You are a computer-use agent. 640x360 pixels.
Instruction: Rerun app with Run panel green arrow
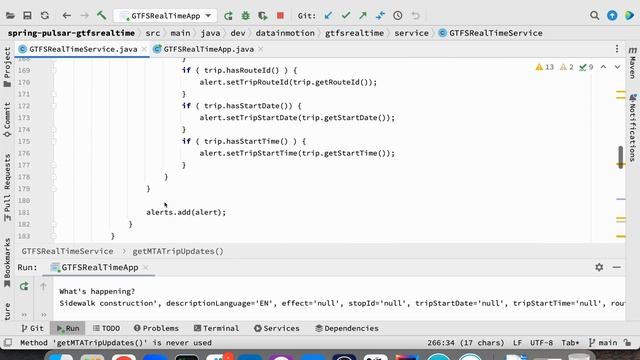tap(24, 287)
